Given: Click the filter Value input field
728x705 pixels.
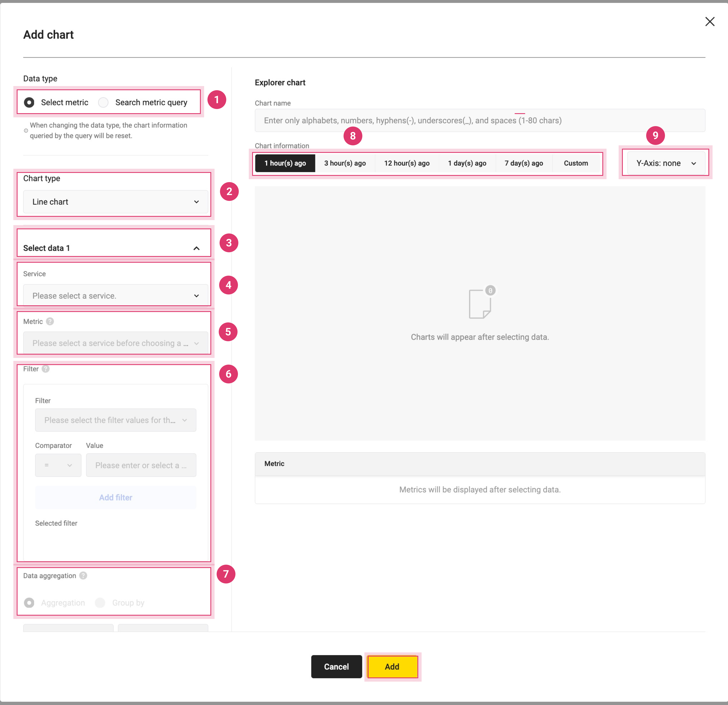Looking at the screenshot, I should click(141, 465).
